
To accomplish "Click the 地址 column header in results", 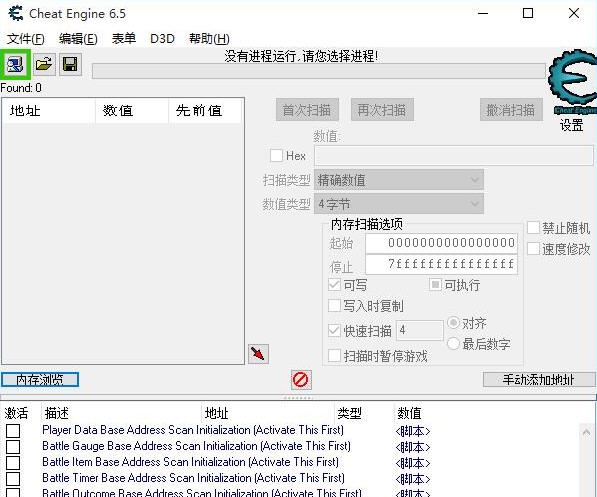I will click(48, 111).
